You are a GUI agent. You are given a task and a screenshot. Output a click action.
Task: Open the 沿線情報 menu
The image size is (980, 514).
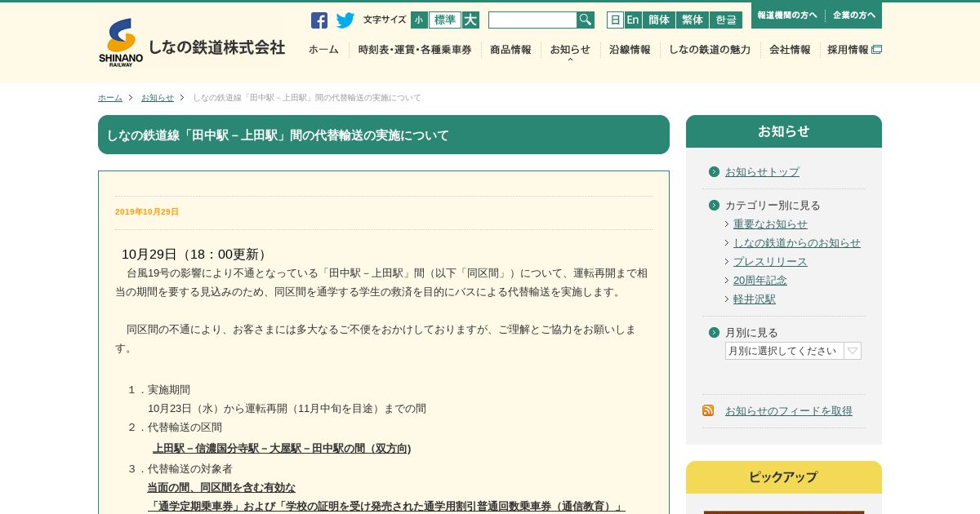point(630,50)
